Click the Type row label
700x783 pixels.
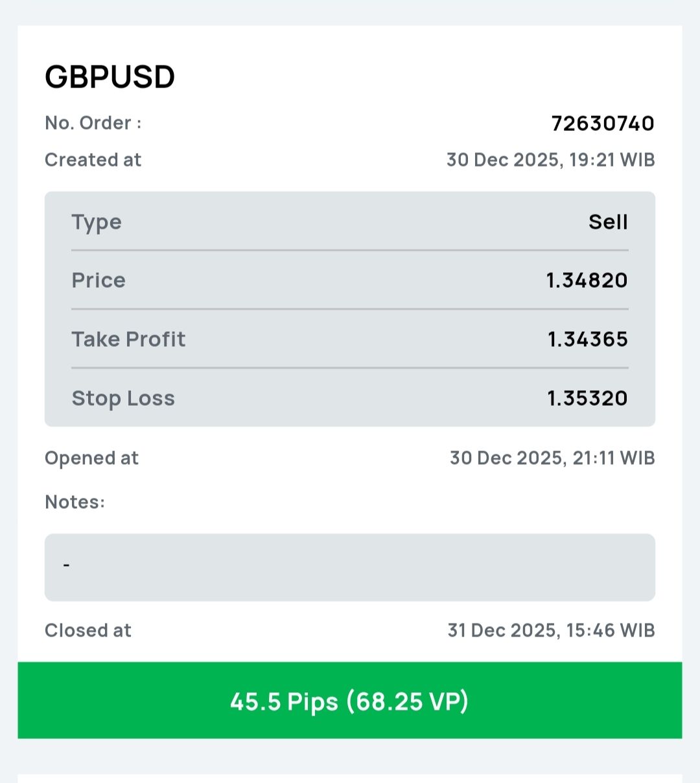tap(97, 222)
